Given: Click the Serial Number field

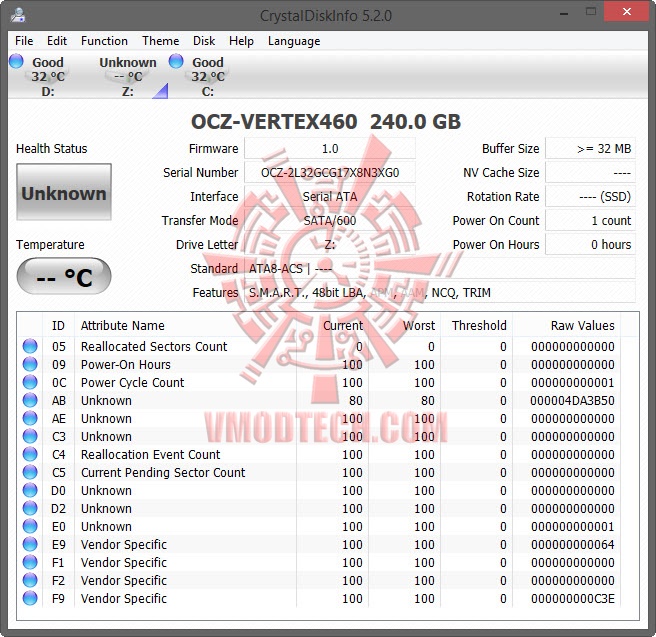Looking at the screenshot, I should click(x=330, y=172).
